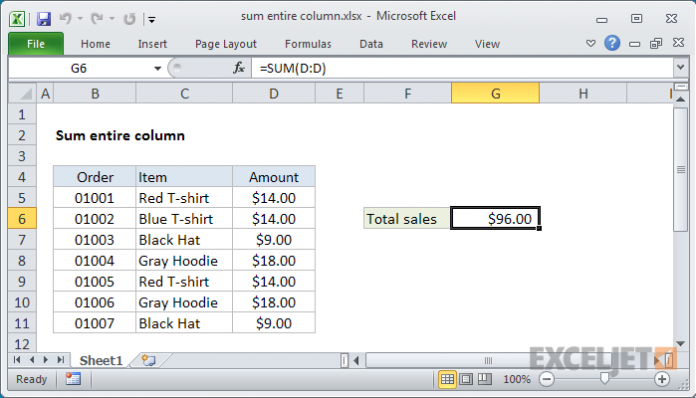Click the Name Box showing G6
This screenshot has height=398, width=696.
point(79,68)
